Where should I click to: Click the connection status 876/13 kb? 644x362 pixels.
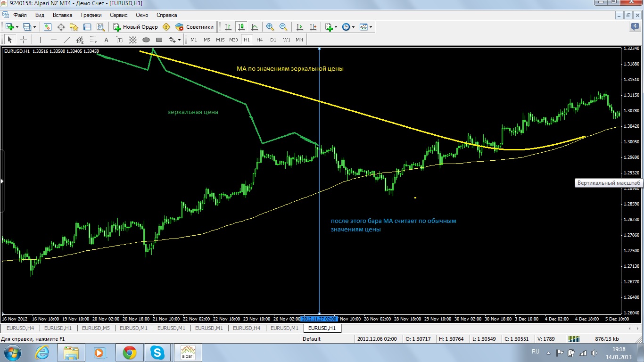pos(607,339)
